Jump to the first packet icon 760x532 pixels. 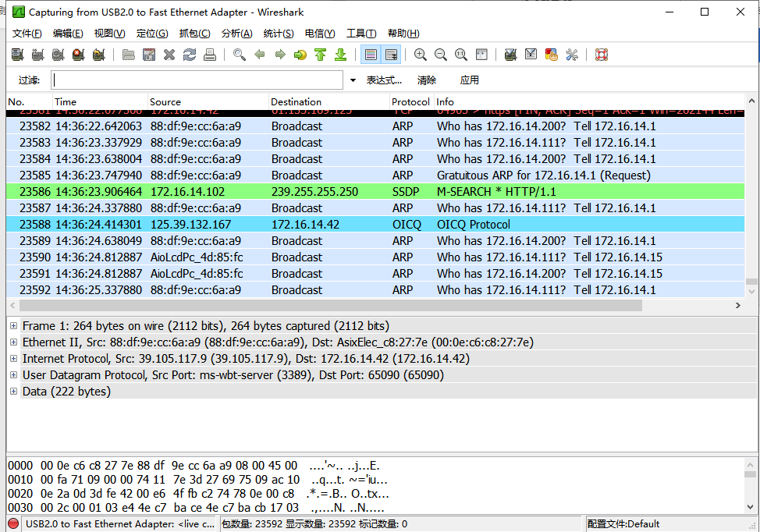[x=321, y=55]
